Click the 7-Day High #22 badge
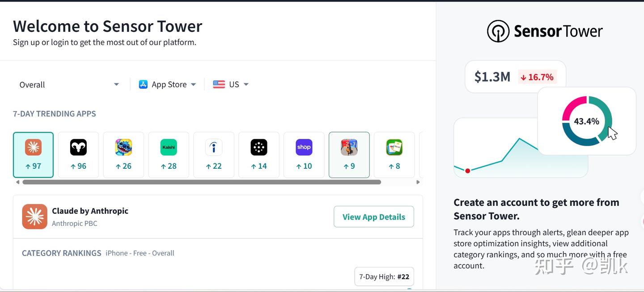 click(384, 277)
